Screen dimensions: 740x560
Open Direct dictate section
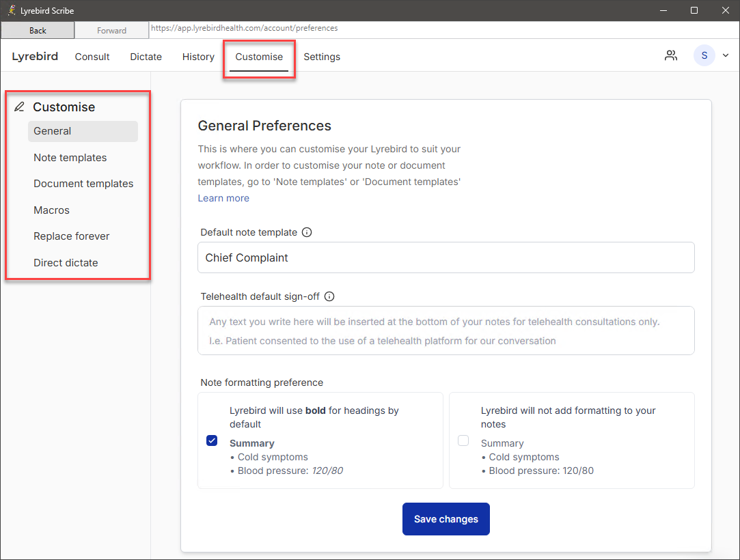66,263
